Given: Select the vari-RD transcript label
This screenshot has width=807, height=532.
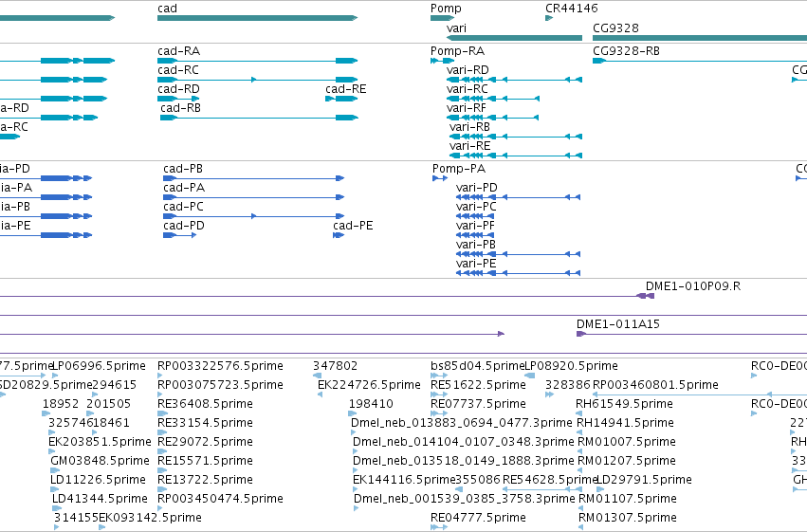Looking at the screenshot, I should 468,70.
